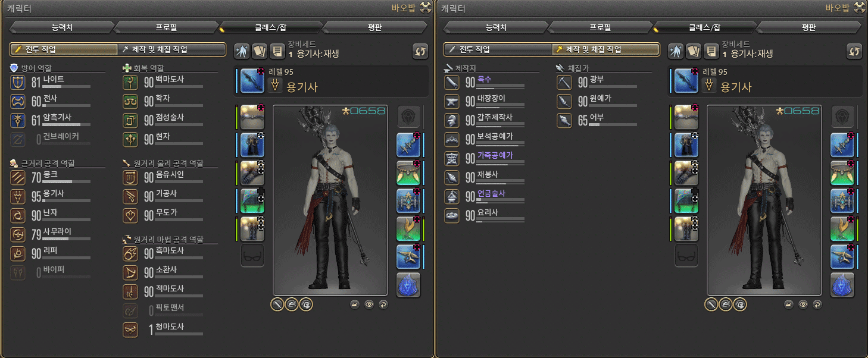Toggle the visor button under right portrait

tap(740, 304)
